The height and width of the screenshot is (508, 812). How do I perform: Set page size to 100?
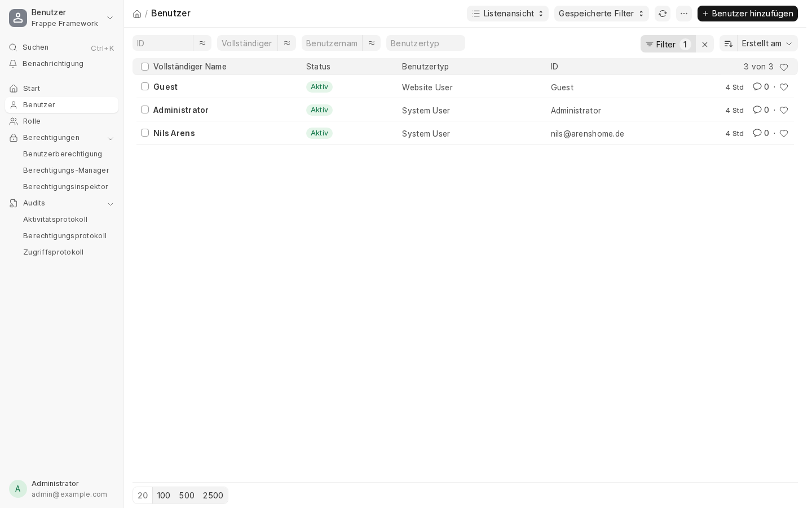(164, 496)
